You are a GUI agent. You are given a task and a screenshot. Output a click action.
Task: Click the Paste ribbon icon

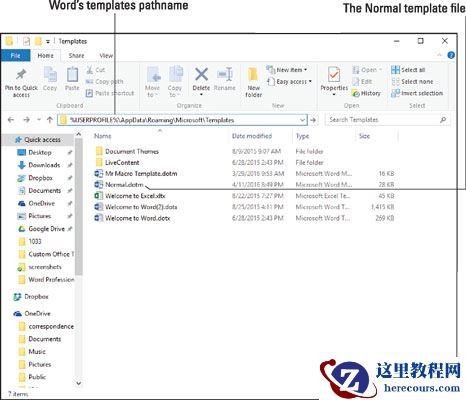[72, 74]
